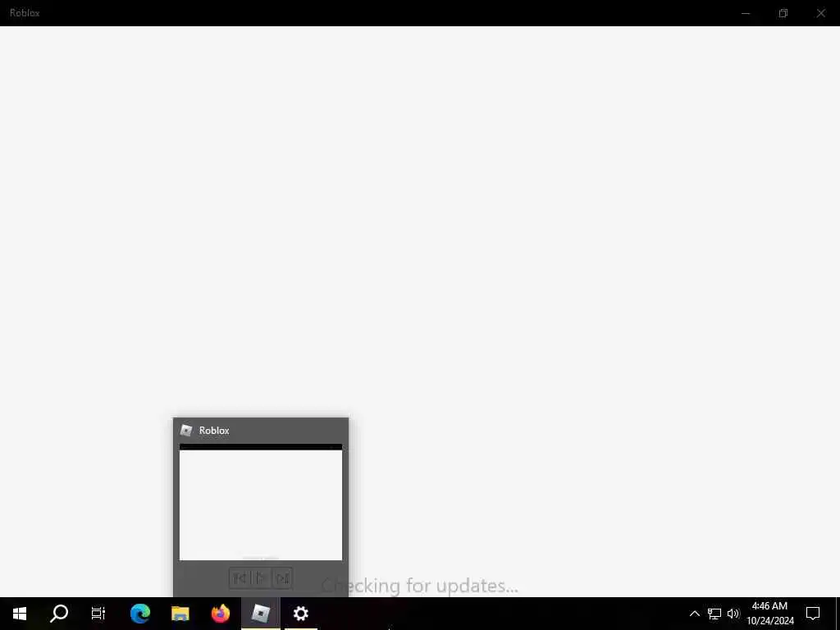The width and height of the screenshot is (840, 630).
Task: Select the Roblox taskbar icon
Action: coord(260,614)
